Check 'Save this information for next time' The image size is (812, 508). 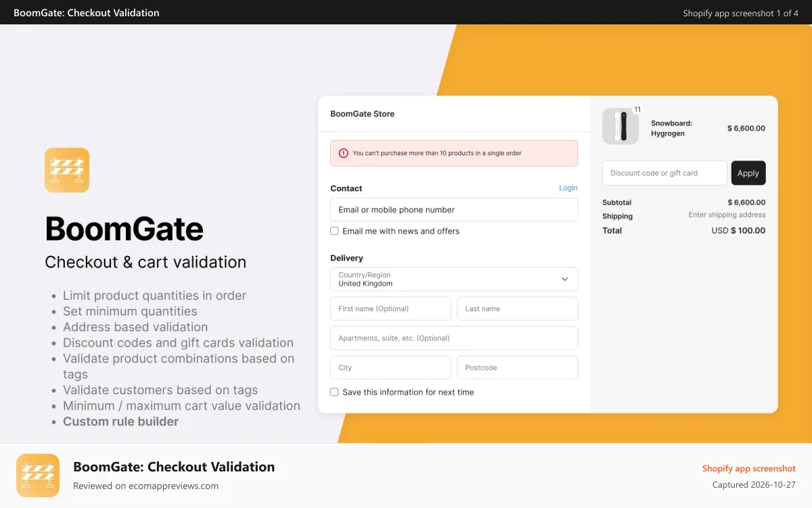click(334, 392)
